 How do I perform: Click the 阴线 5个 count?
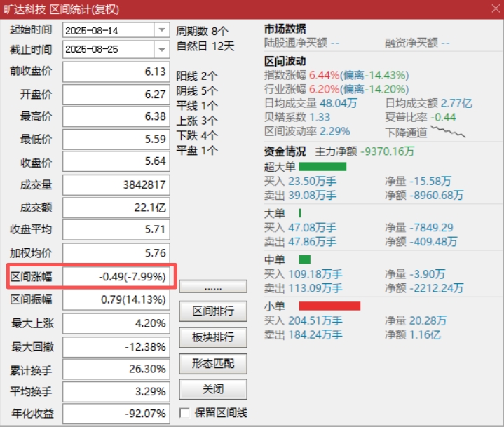(x=197, y=91)
